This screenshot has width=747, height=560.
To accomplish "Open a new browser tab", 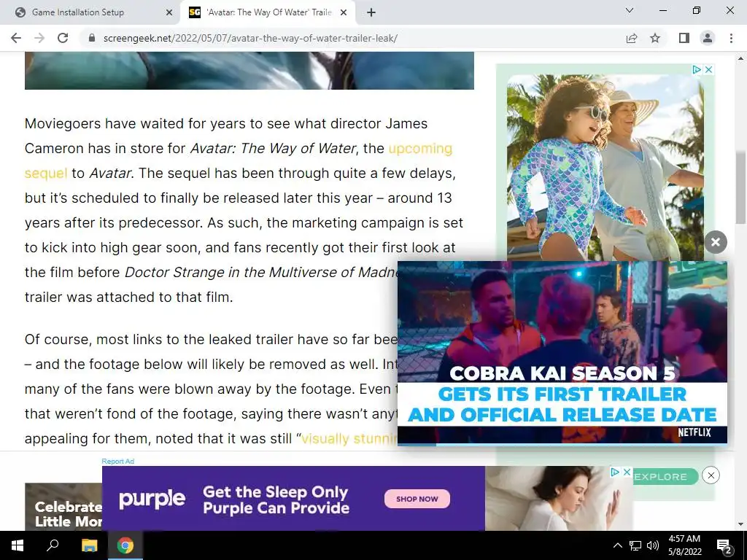I will 371,12.
